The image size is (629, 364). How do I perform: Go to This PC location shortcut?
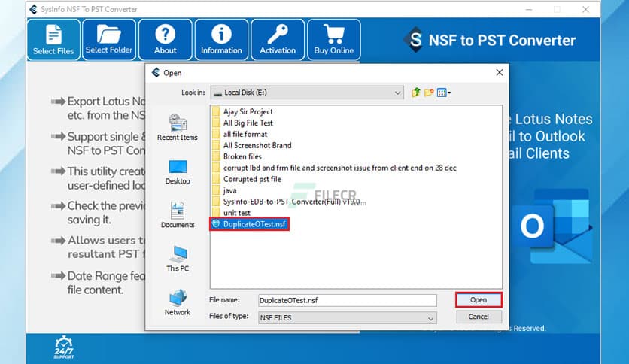[x=178, y=259]
